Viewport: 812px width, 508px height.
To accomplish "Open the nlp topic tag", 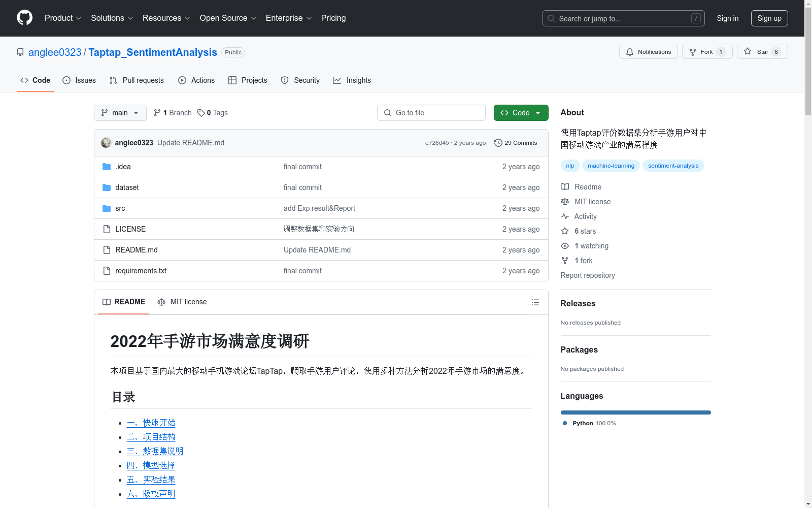I will (570, 166).
